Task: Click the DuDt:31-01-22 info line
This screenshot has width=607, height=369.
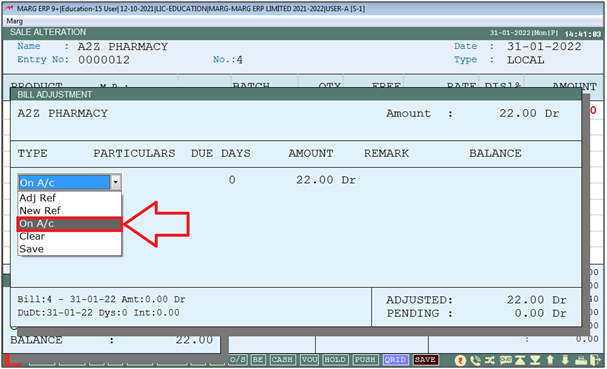Action: point(98,312)
